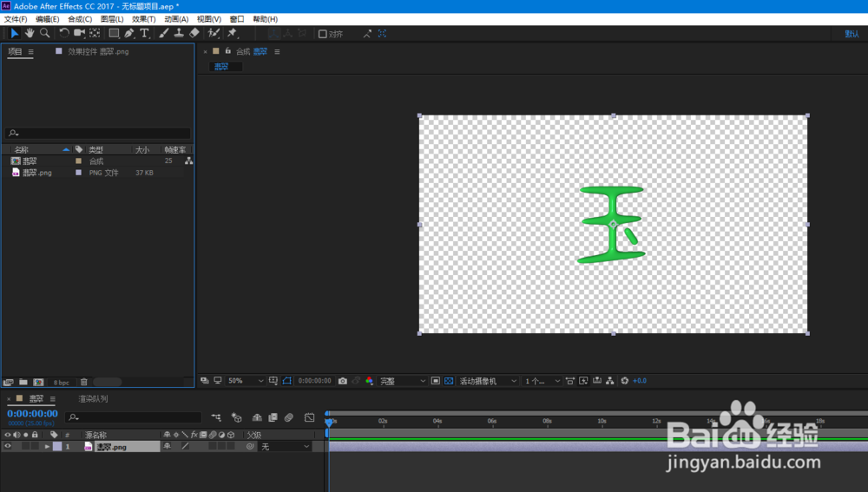Open the 项目 panel hamburger menu
868x492 pixels.
click(x=31, y=51)
